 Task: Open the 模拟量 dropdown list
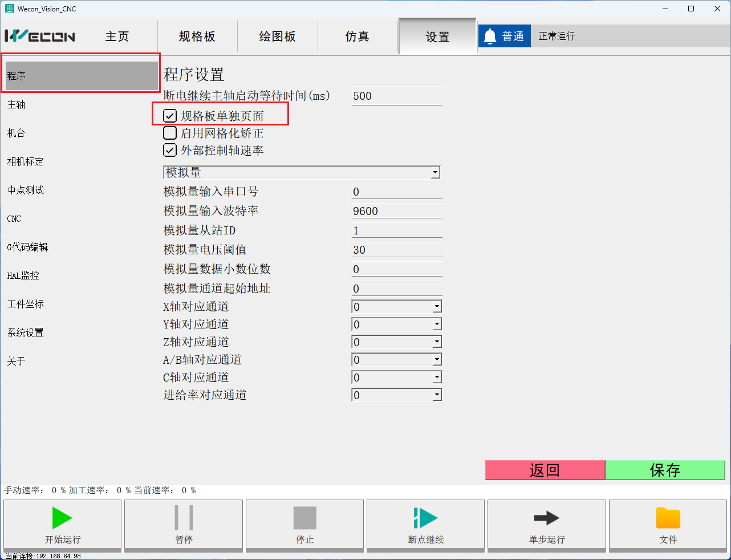pyautogui.click(x=436, y=173)
